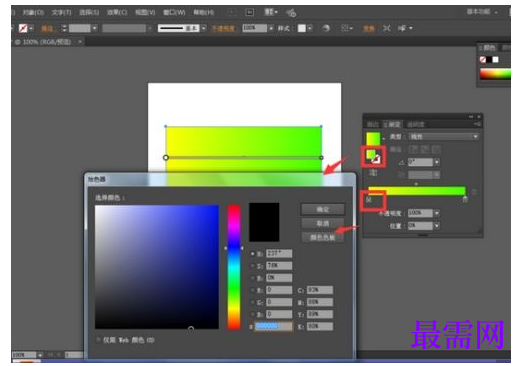Click the gradient fill thumbnail swatch
Screen dimensions: 523x366
(x=373, y=138)
